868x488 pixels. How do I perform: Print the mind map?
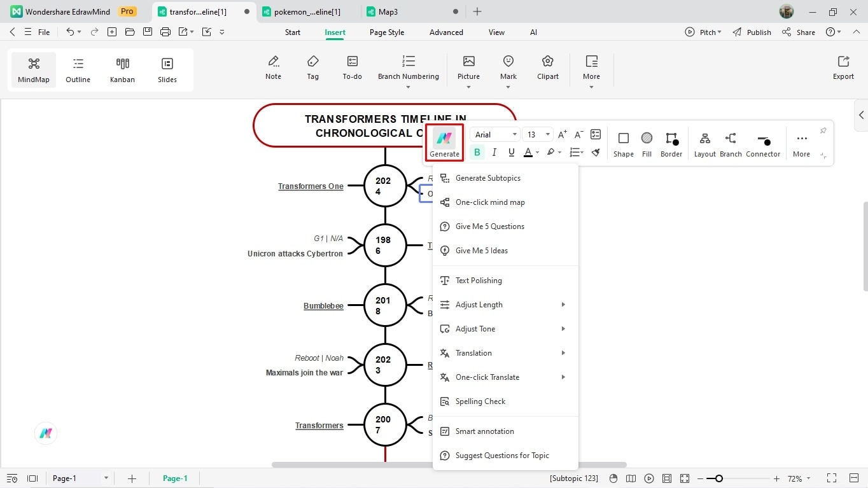[165, 32]
